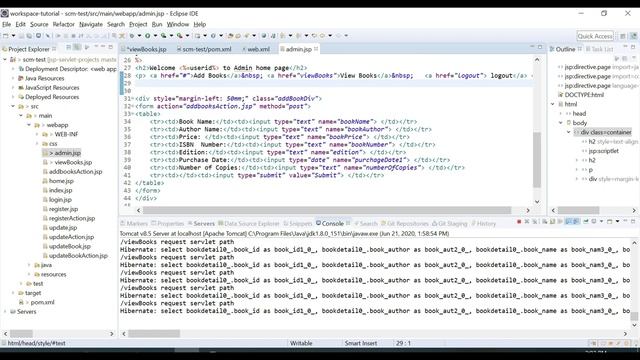This screenshot has width=640, height=360.
Task: Click the Project Explorer horizontal scrollbar
Action: click(x=21, y=334)
